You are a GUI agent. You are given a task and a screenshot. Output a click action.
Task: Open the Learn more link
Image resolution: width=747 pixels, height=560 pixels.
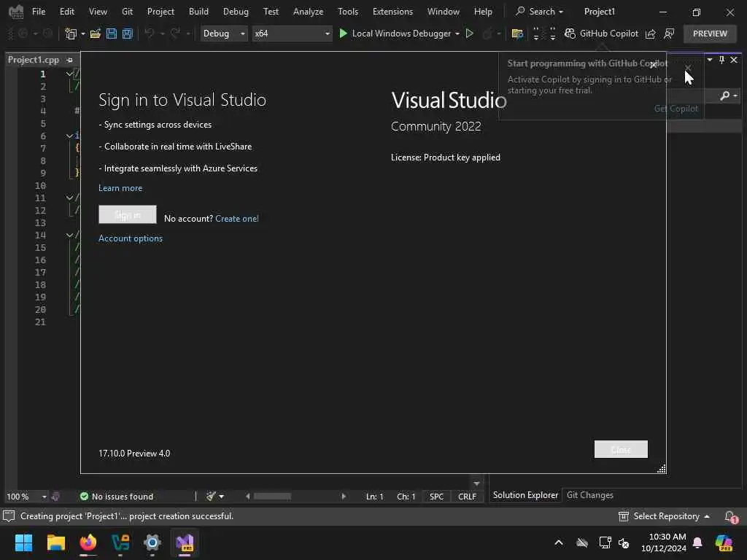tap(120, 188)
